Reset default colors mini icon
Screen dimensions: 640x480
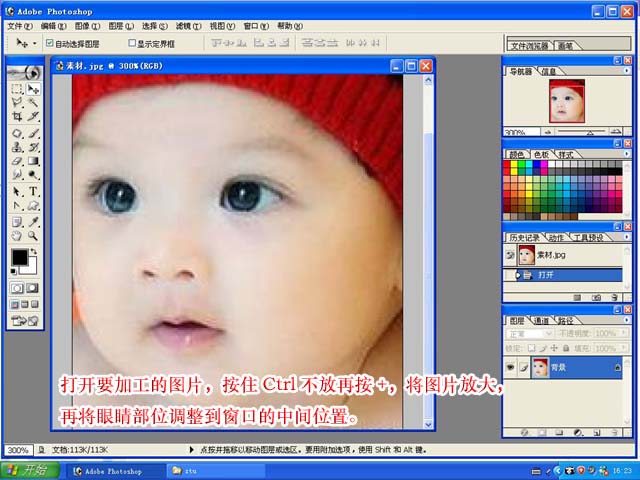point(13,271)
